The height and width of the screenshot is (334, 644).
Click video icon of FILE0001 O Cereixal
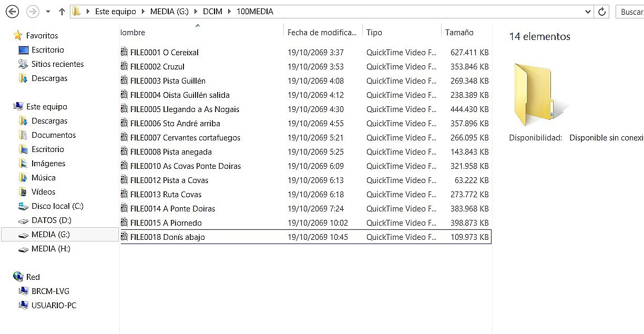tap(125, 52)
